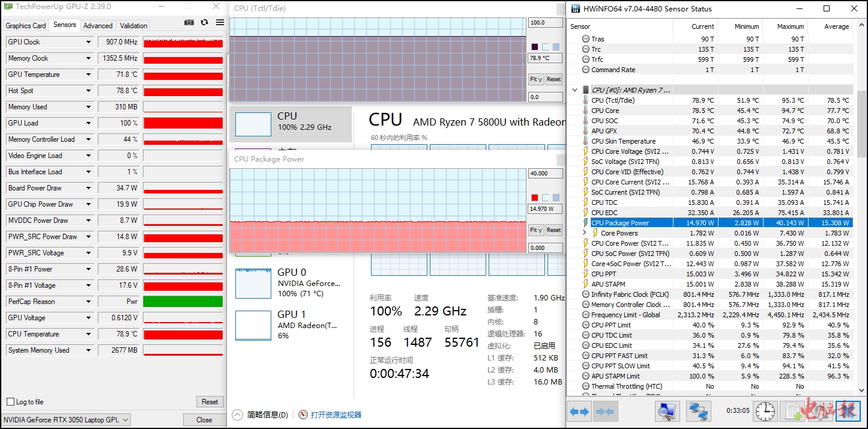Viewport: 868px width, 429px height.
Task: Open the RTX 3050 GPU selector dropdown
Action: pos(125,420)
